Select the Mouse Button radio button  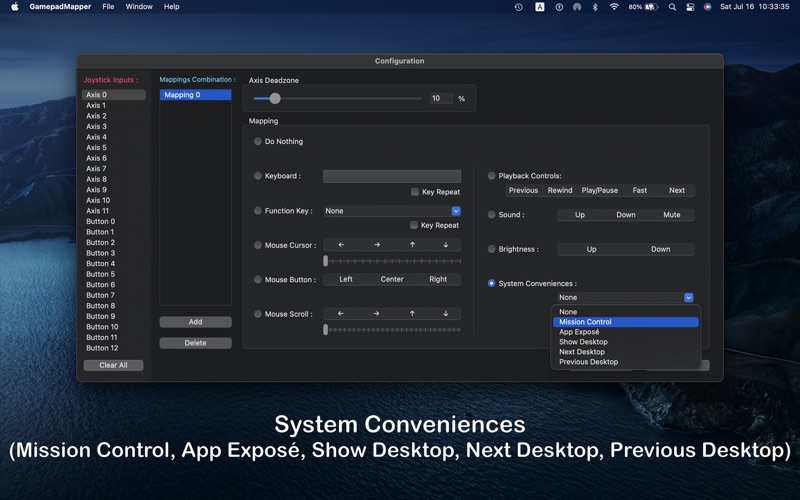click(258, 280)
